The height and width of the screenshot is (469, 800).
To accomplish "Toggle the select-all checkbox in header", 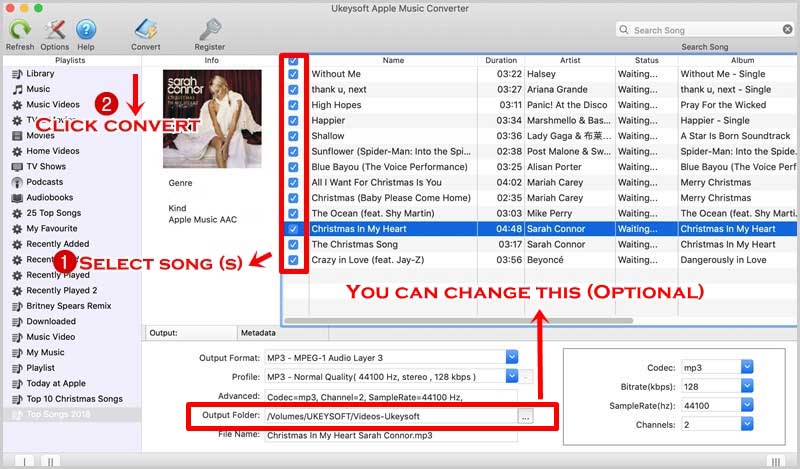I will click(293, 61).
